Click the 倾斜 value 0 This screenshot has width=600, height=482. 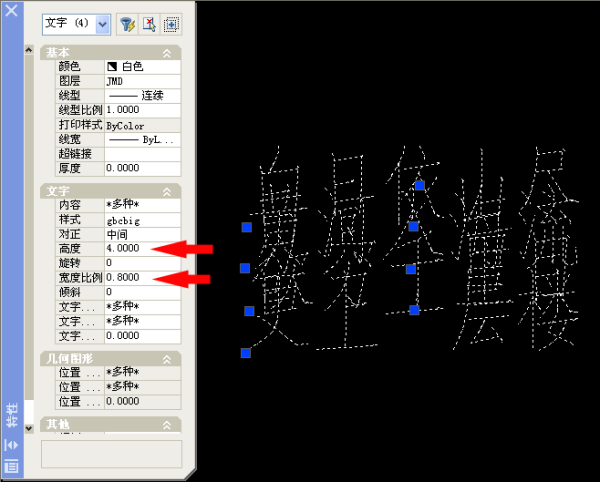coord(142,292)
